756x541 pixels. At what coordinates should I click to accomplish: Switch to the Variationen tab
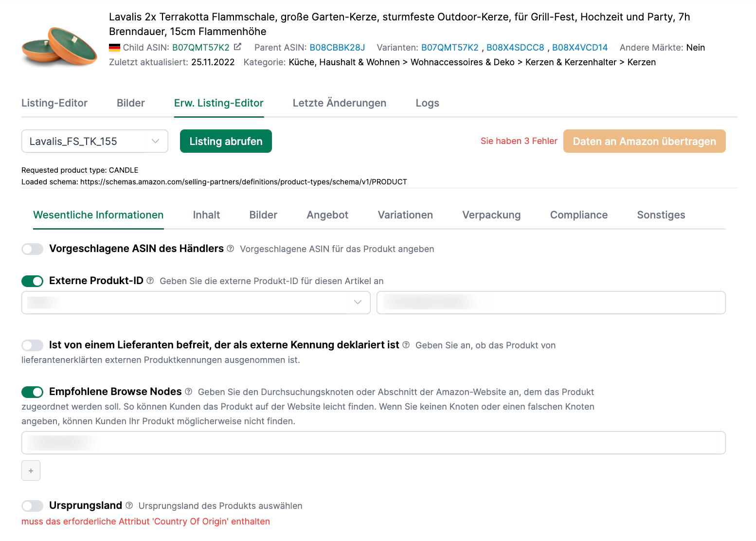click(x=405, y=215)
